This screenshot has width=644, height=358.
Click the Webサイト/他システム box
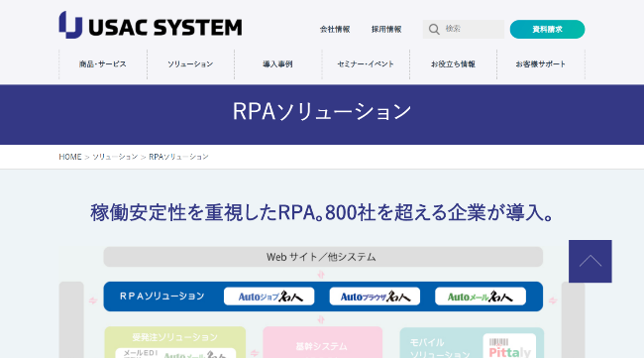(x=323, y=257)
